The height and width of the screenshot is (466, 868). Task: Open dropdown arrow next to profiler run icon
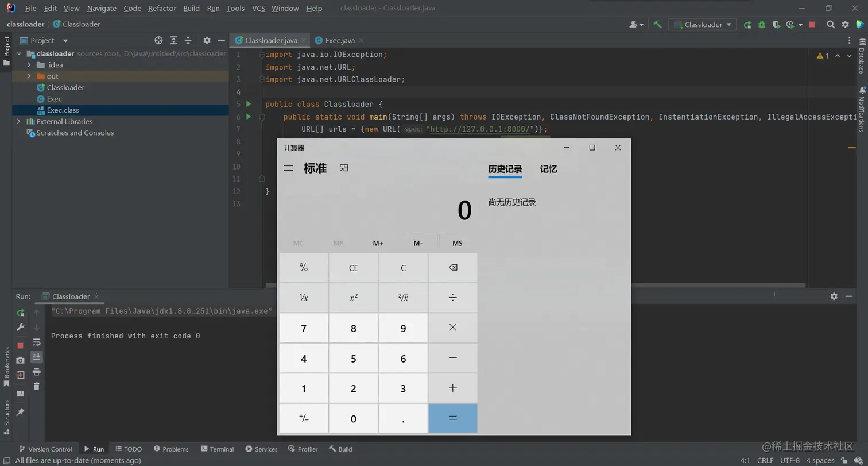pos(800,25)
